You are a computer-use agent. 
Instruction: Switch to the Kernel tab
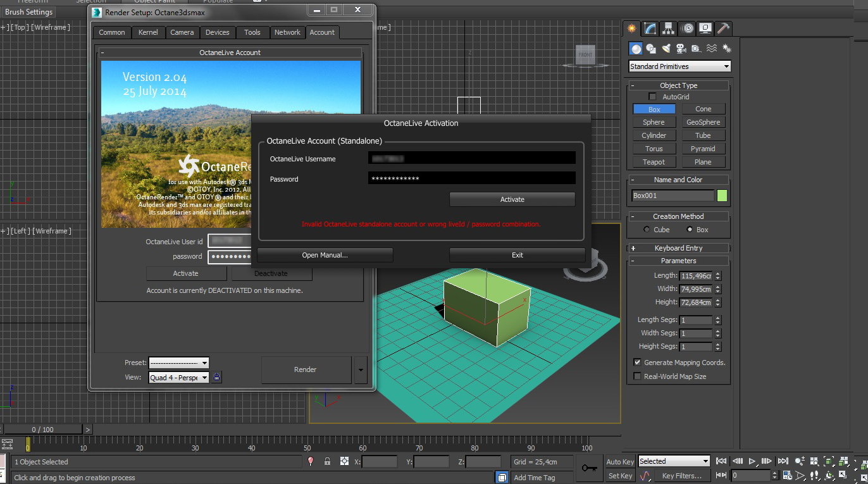tap(148, 32)
